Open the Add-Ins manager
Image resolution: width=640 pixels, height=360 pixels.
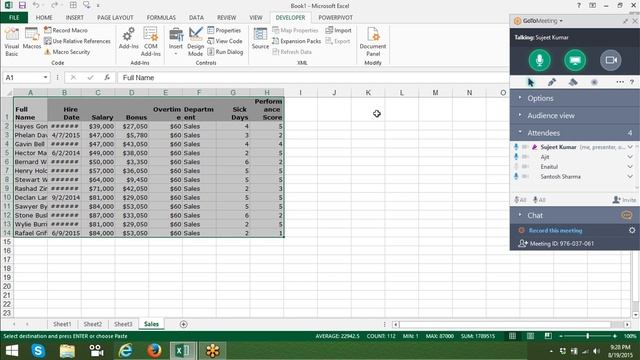[x=129, y=39]
